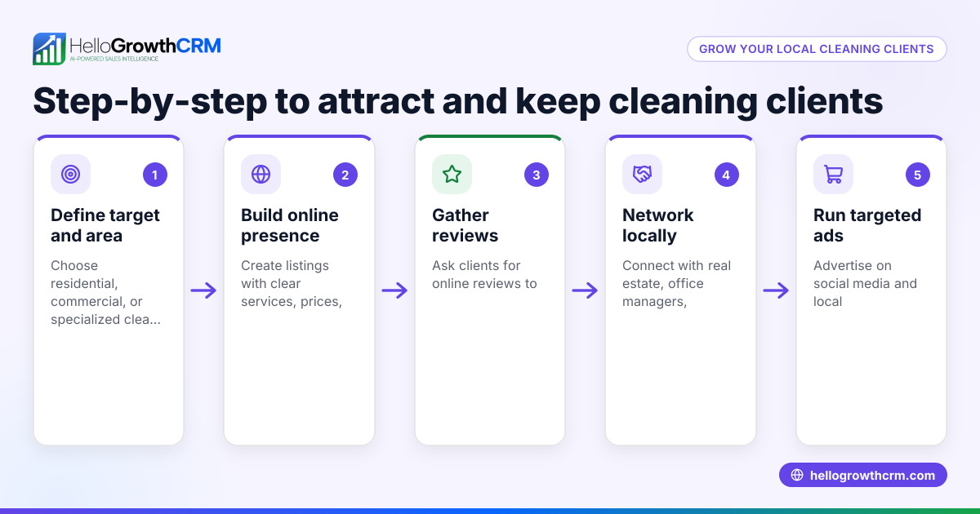Click the Connect with real estate text
Viewport: 980px width, 514px height.
676,284
